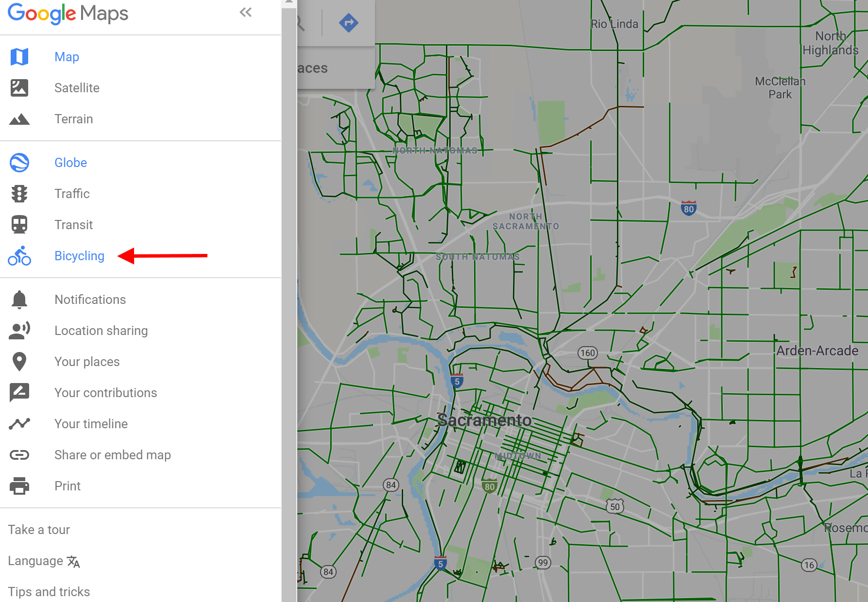Image resolution: width=868 pixels, height=602 pixels.
Task: Click the Midtown neighborhood label
Action: [x=518, y=456]
